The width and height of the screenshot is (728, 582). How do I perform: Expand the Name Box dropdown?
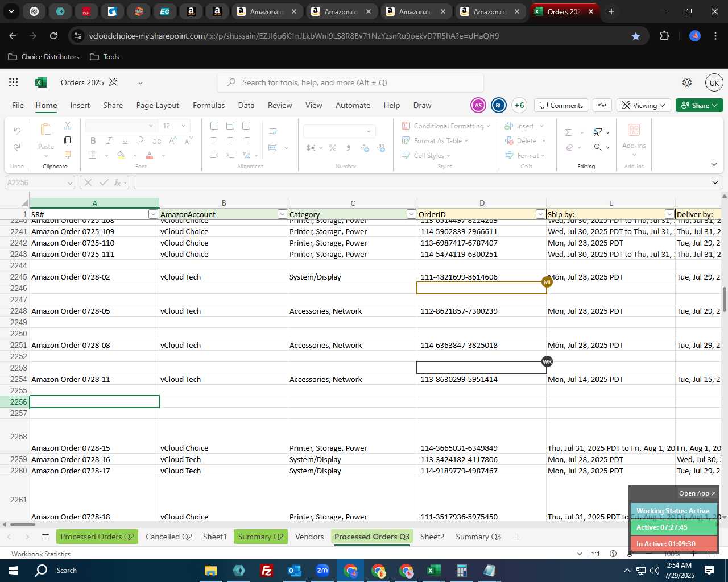(x=70, y=182)
